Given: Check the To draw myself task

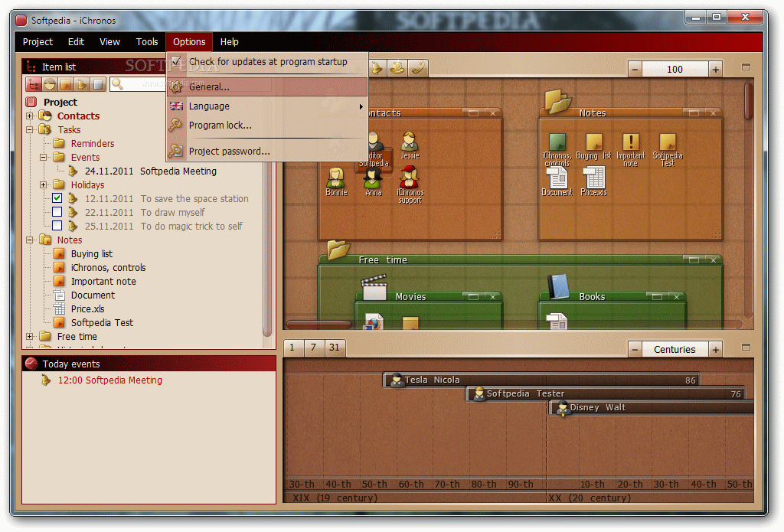Looking at the screenshot, I should (x=57, y=212).
